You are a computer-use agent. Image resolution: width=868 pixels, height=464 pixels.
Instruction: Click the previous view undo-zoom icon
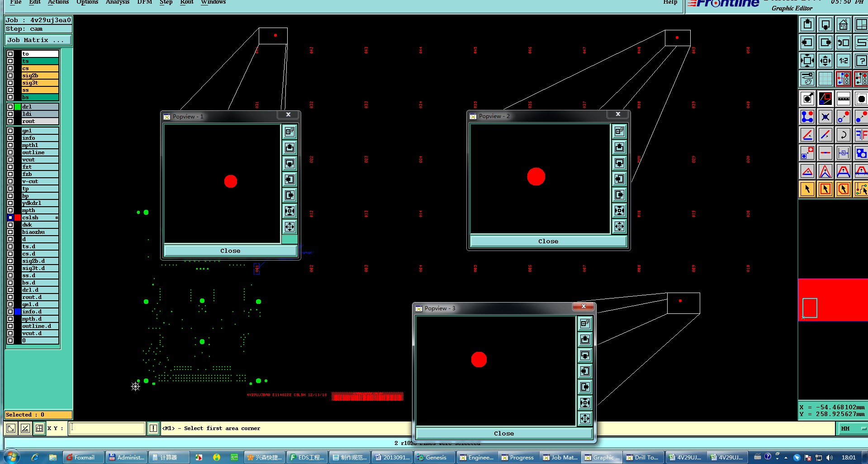pyautogui.click(x=844, y=43)
